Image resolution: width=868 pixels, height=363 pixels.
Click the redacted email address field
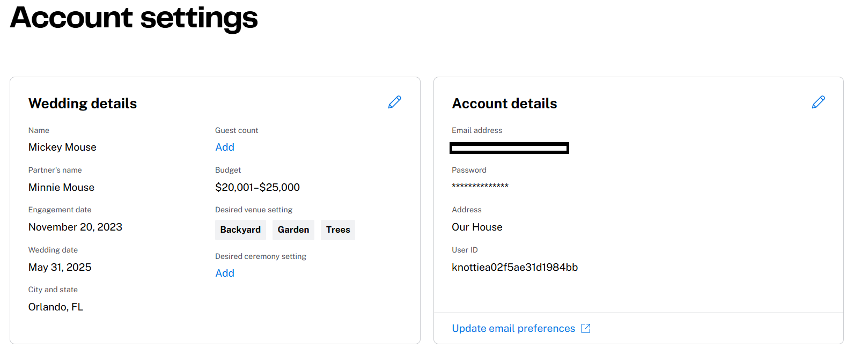point(509,148)
